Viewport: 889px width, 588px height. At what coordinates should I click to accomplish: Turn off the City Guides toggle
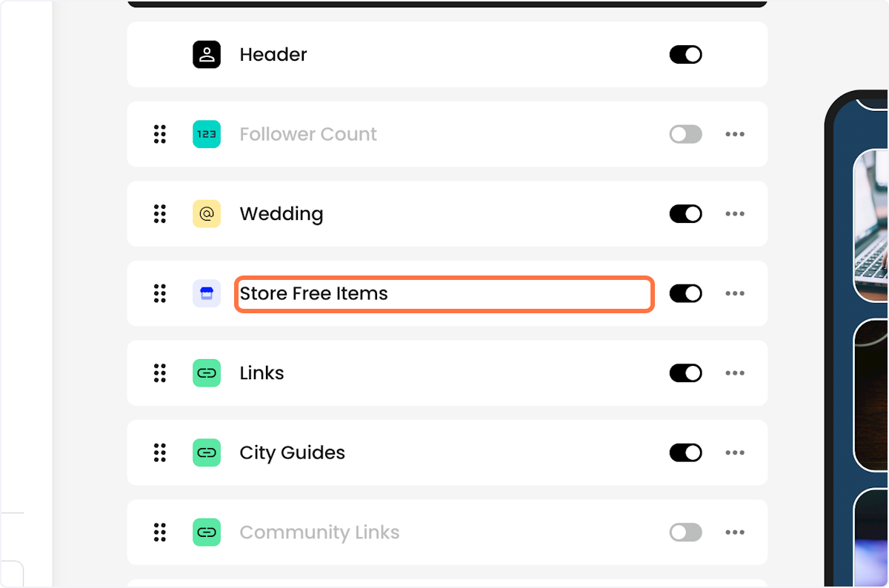click(x=685, y=452)
